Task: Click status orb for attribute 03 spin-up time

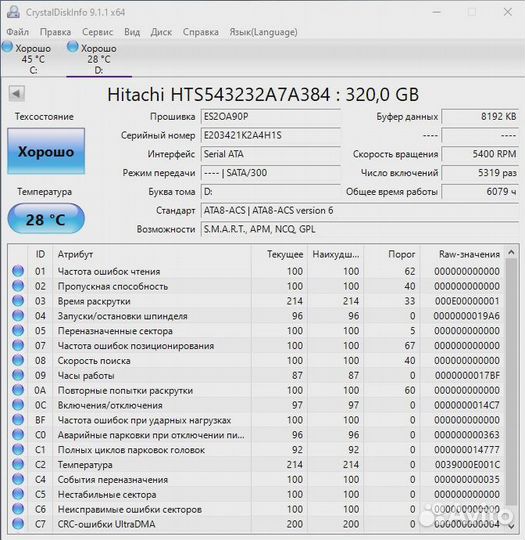Action: click(x=18, y=301)
